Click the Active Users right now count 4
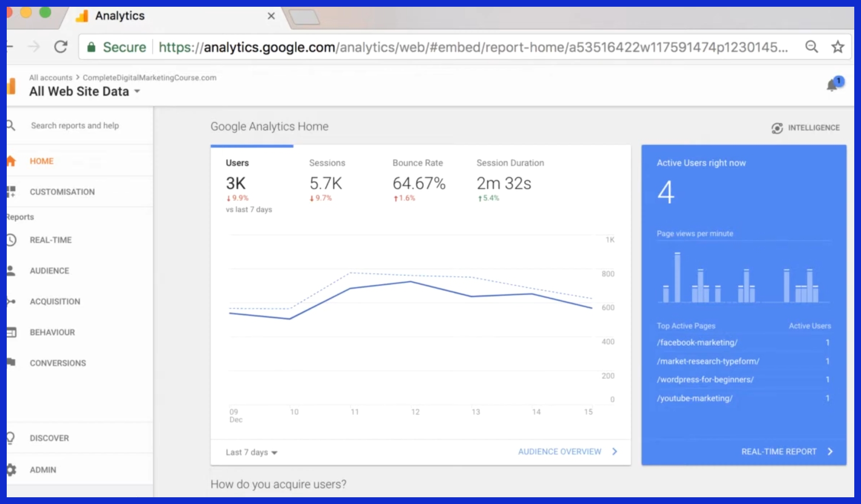The width and height of the screenshot is (861, 504). coord(666,192)
